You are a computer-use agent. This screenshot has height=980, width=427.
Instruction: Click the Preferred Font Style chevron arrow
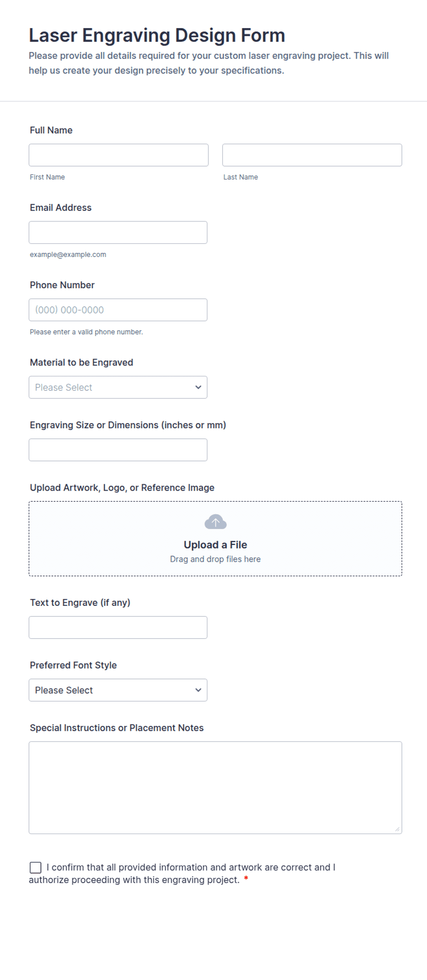[x=198, y=690]
